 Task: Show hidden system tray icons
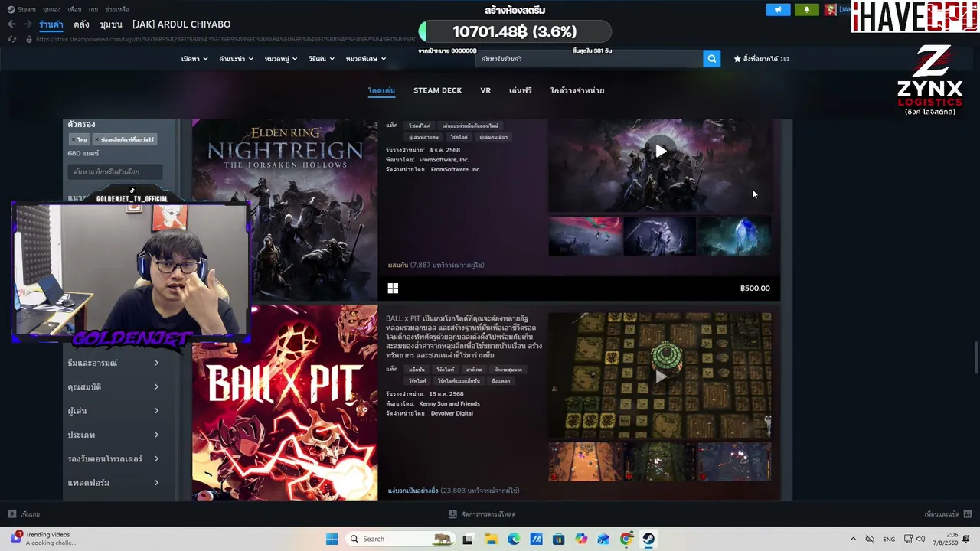coord(853,539)
